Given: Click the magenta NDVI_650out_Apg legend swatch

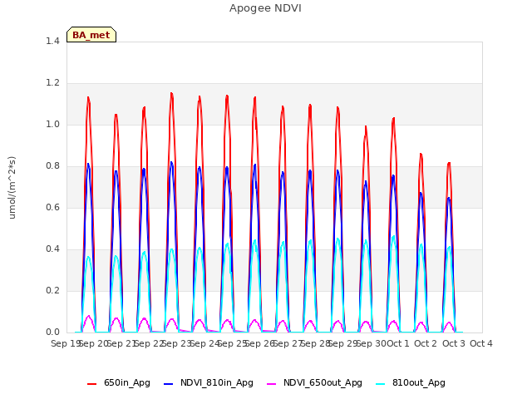Looking at the screenshot, I should 272,384.
